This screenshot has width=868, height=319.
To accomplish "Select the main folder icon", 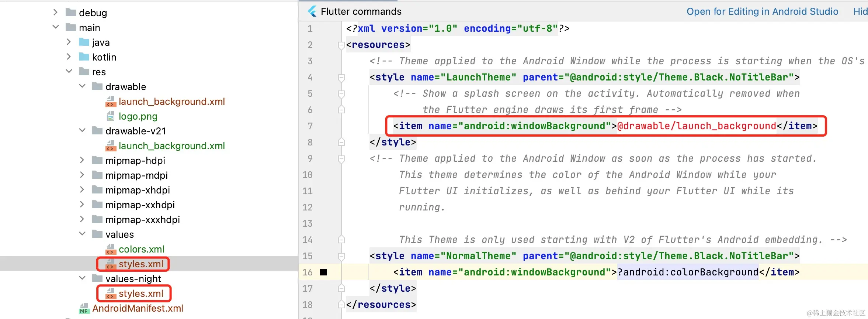I will 71,27.
